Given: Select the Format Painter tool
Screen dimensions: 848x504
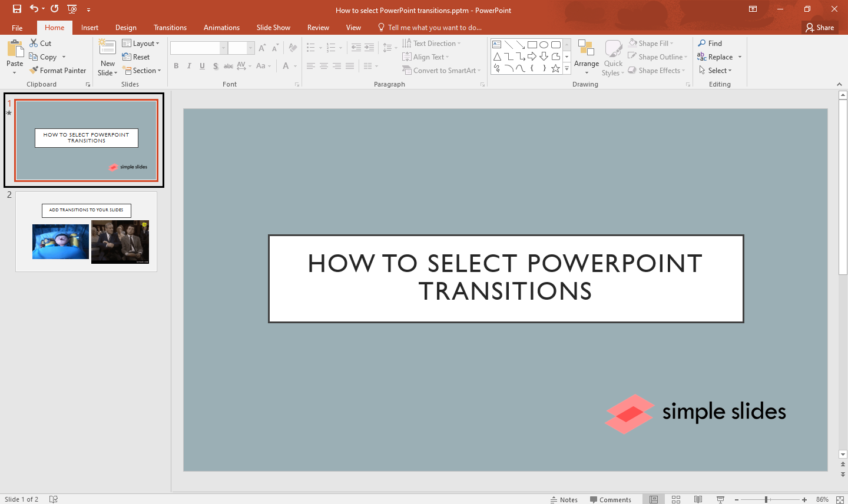Looking at the screenshot, I should [57, 70].
